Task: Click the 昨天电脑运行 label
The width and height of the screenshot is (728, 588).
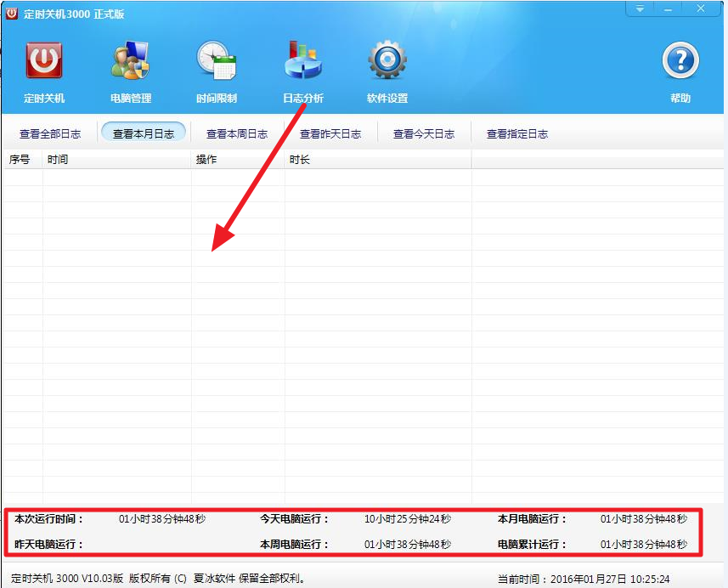Action: click(48, 544)
